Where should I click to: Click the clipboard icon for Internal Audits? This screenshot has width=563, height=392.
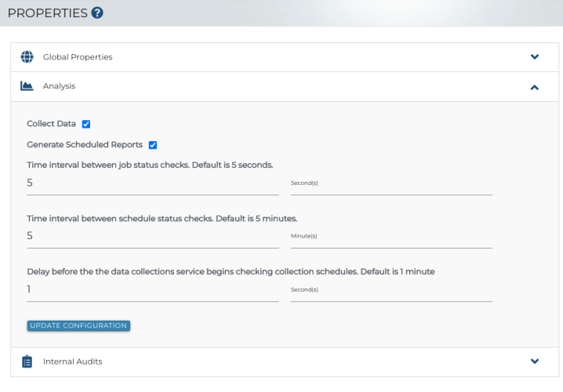[x=27, y=361]
